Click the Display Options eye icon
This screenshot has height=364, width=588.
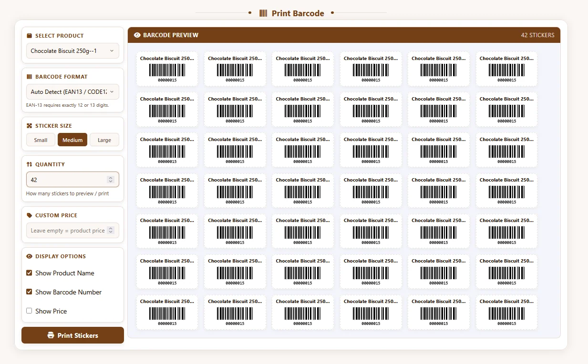[x=29, y=256]
